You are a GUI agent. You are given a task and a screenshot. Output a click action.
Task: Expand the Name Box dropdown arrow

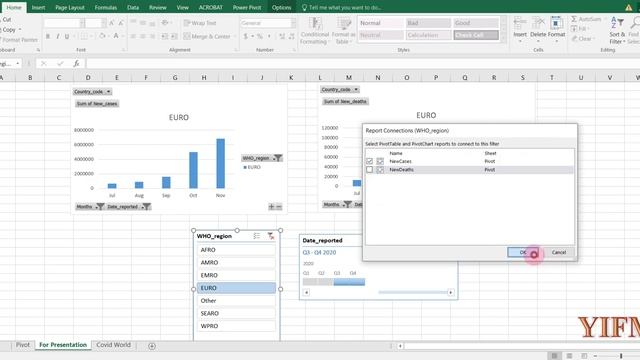(x=18, y=64)
